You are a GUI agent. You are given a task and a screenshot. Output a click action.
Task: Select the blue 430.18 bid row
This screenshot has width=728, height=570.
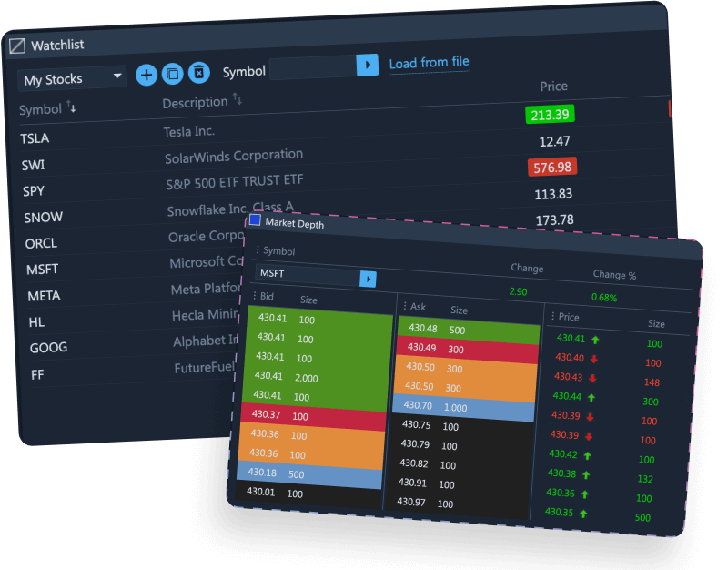[309, 474]
